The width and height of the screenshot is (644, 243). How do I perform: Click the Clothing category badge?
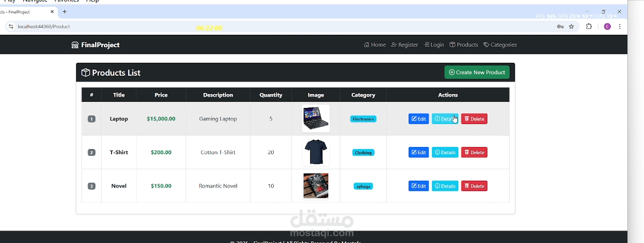[363, 153]
